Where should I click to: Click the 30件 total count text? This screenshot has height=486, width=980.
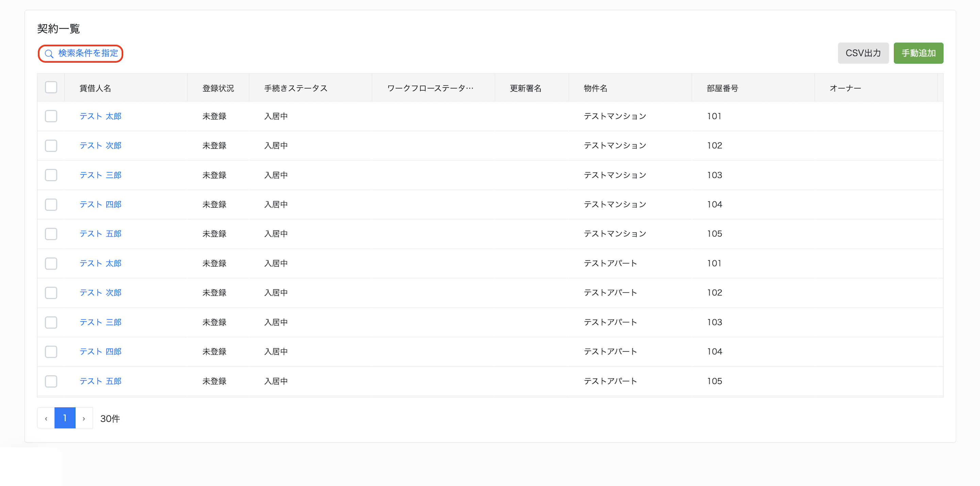[110, 419]
